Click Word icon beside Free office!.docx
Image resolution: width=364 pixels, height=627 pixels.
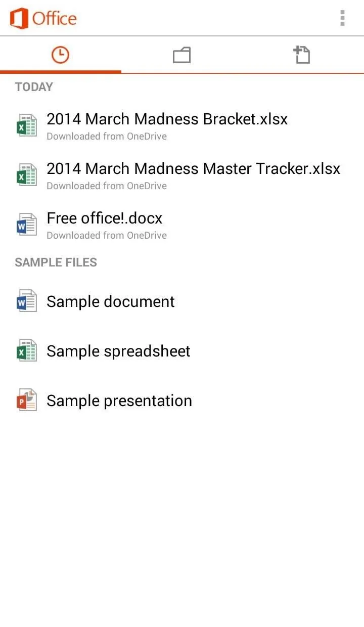coord(26,225)
